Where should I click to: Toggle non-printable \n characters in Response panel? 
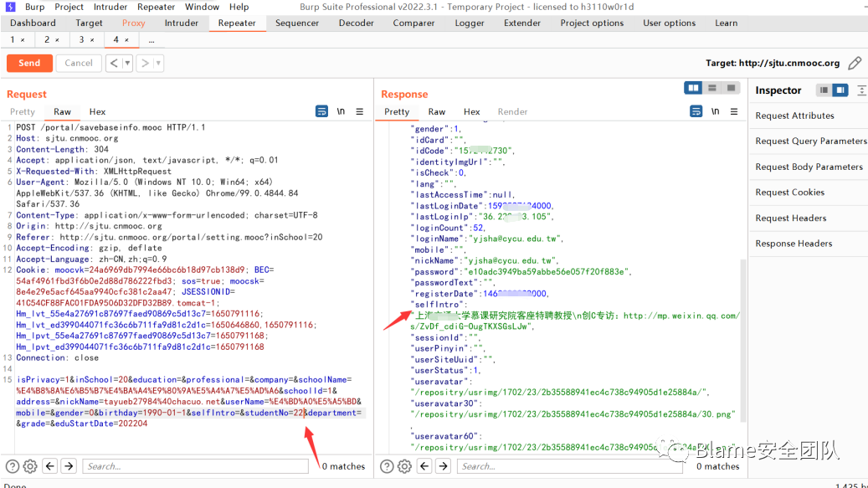pyautogui.click(x=715, y=111)
